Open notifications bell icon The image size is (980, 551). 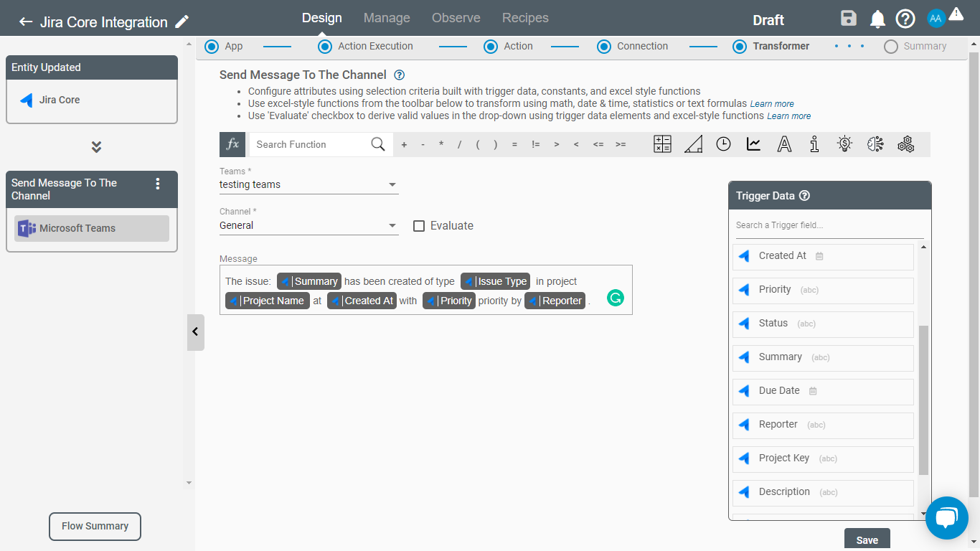(x=877, y=19)
